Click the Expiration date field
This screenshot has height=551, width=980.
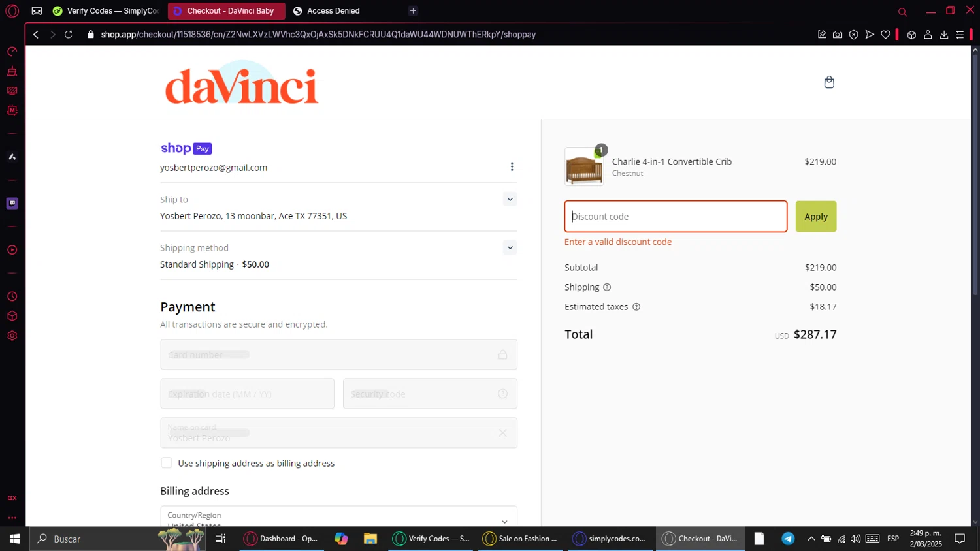click(247, 394)
